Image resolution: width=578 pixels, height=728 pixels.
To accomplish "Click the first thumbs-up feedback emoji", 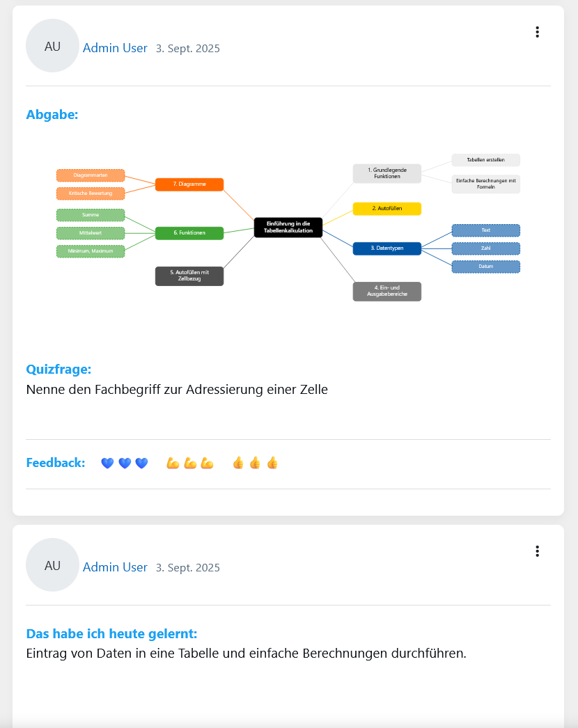I will pos(238,463).
